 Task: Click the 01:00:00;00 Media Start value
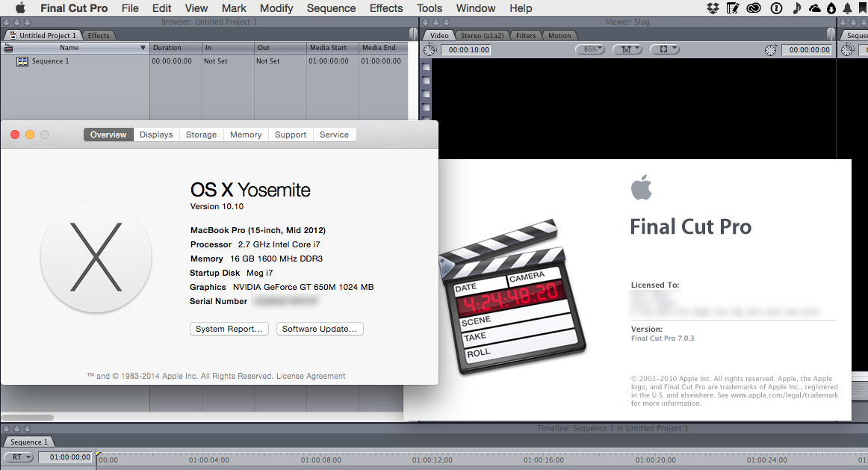tap(329, 61)
